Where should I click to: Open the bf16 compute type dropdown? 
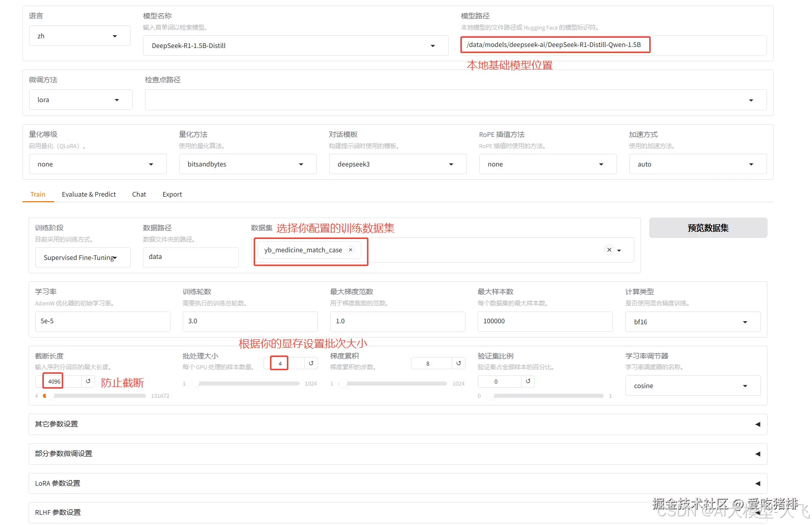tap(693, 322)
